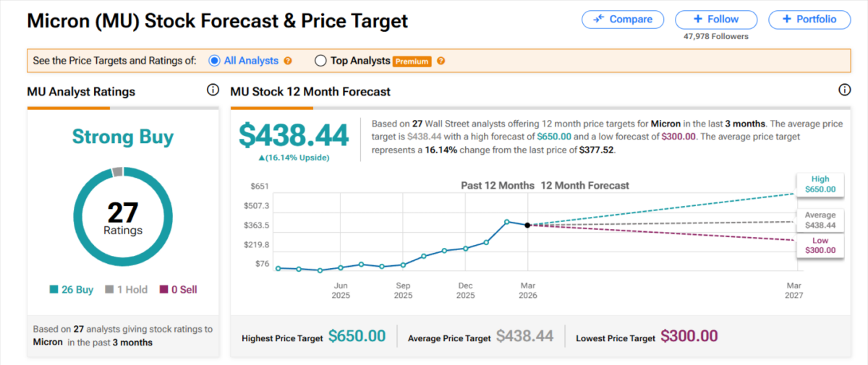Image resolution: width=868 pixels, height=365 pixels.
Task: Click the Compare button
Action: (x=623, y=20)
